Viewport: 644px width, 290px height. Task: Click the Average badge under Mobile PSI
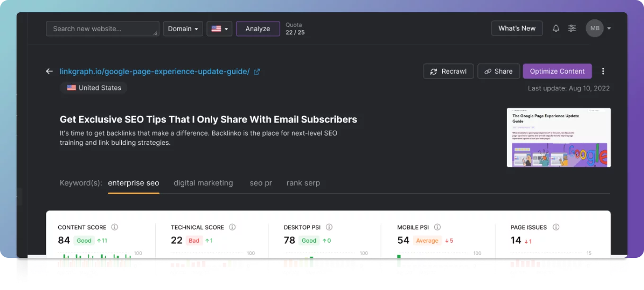[x=427, y=240]
